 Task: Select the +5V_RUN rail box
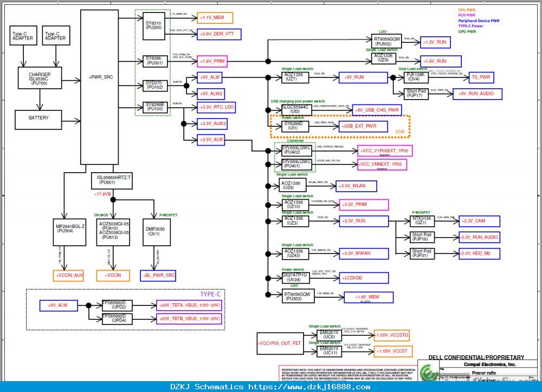pyautogui.click(x=363, y=77)
